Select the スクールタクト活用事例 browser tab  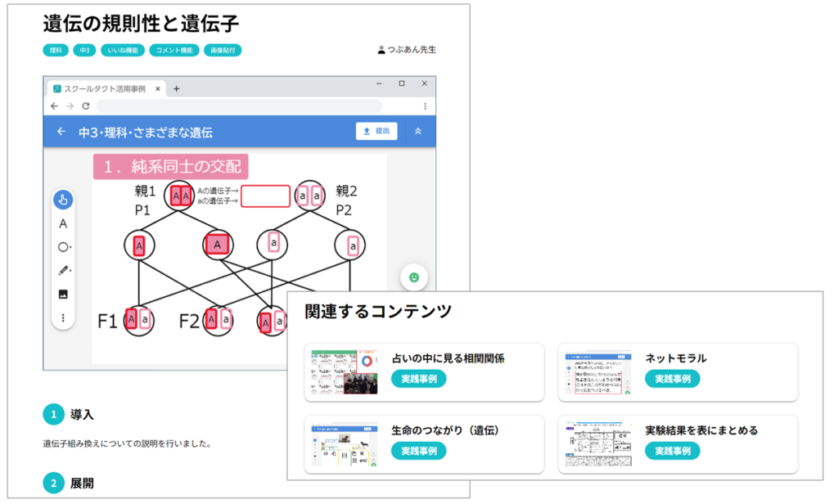point(105,89)
